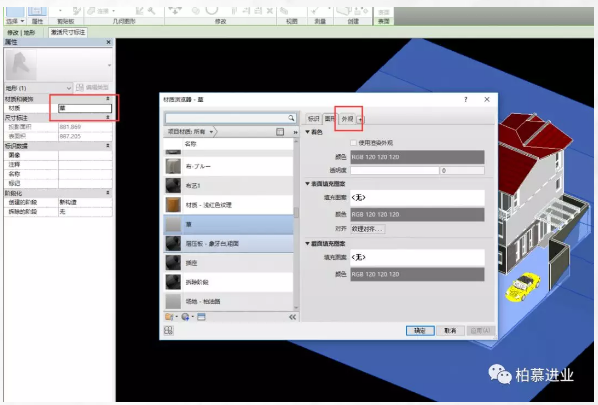Click the 确定 button

(420, 331)
